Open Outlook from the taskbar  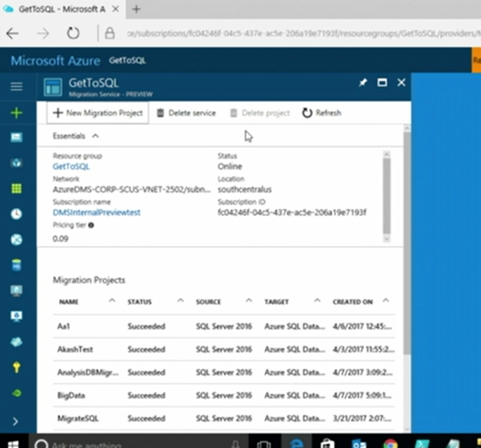pos(359,444)
